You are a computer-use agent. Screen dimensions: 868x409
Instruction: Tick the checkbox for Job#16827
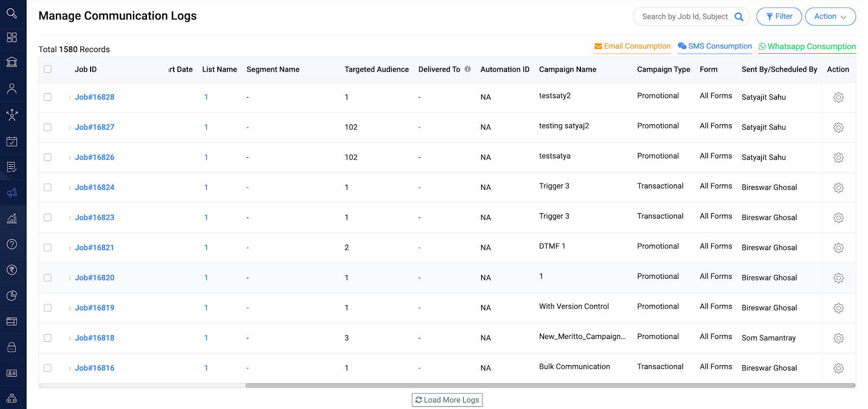point(48,127)
